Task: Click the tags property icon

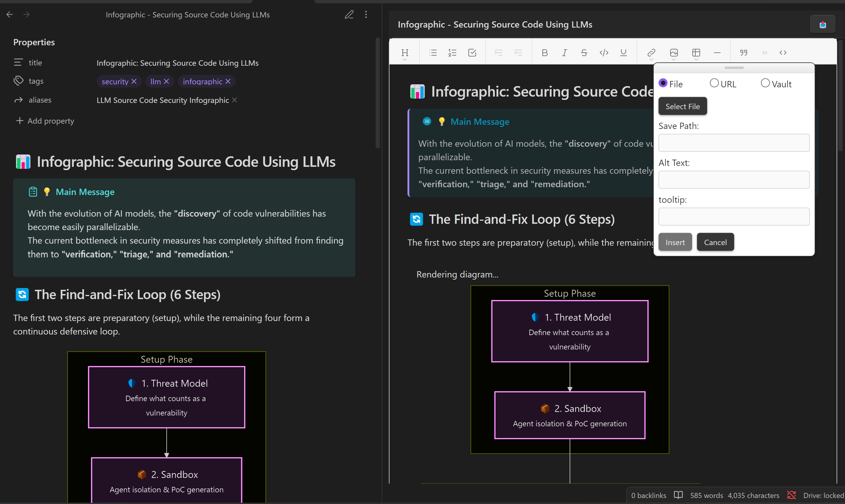Action: pyautogui.click(x=18, y=81)
